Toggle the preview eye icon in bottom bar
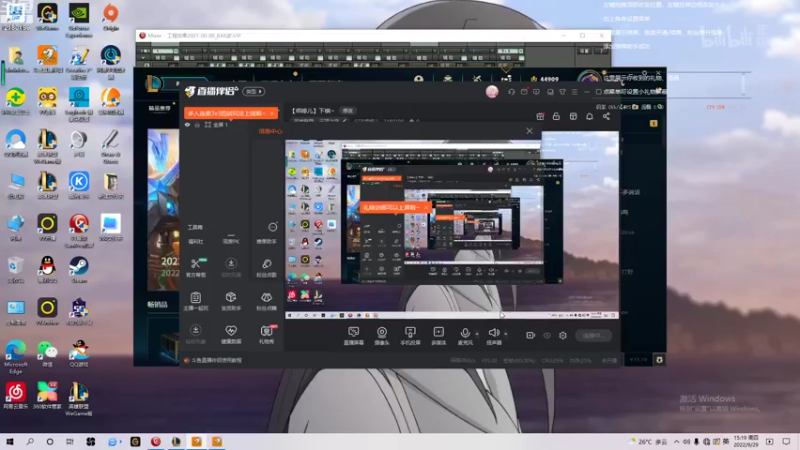Screen dimensions: 800x450 click(x=546, y=335)
